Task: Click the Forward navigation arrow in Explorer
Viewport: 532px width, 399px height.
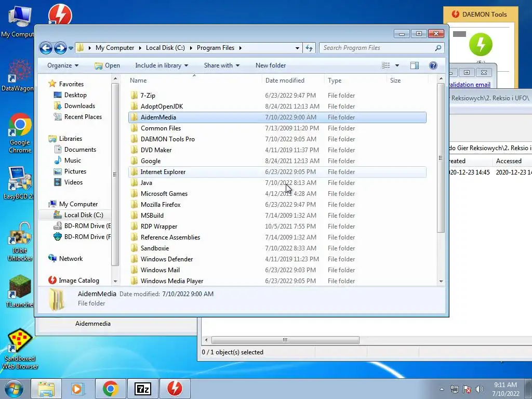Action: (60, 48)
